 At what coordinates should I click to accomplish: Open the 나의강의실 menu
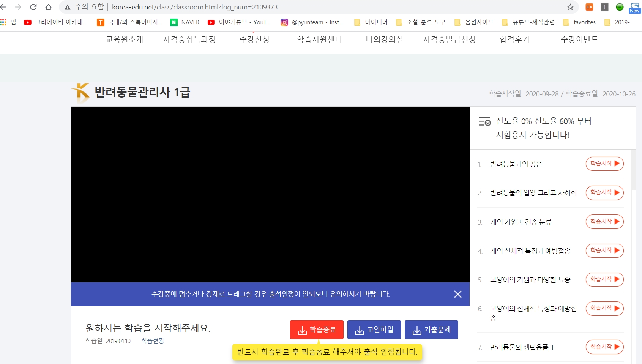tap(384, 39)
